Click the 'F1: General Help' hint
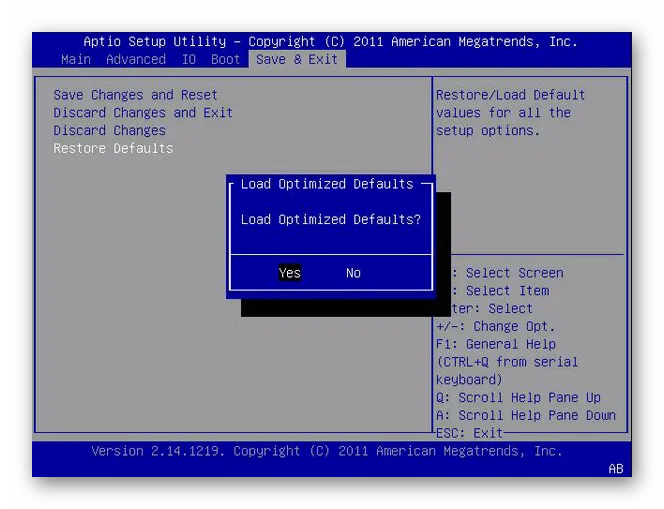This screenshot has width=664, height=509. click(x=496, y=344)
